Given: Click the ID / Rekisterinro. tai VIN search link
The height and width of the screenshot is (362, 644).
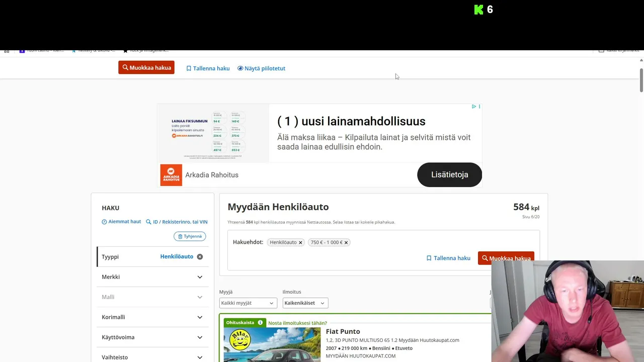Looking at the screenshot, I should click(x=177, y=222).
